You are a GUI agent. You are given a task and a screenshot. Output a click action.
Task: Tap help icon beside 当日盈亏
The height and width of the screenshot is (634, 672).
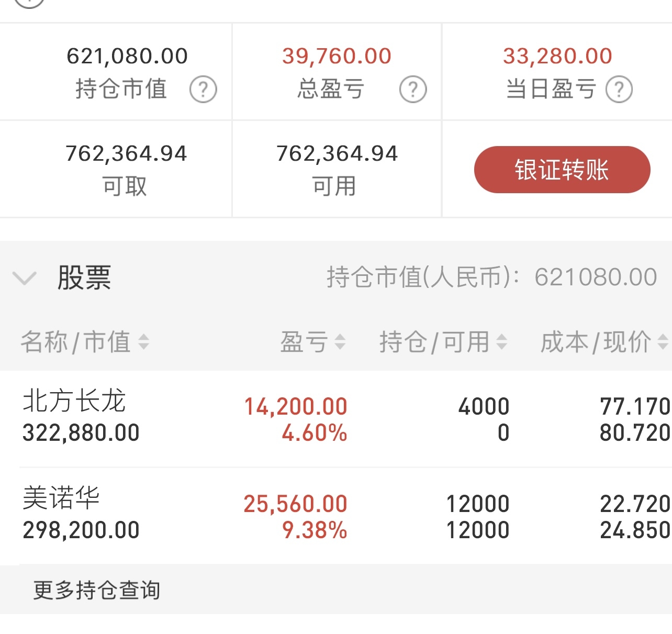click(x=619, y=89)
